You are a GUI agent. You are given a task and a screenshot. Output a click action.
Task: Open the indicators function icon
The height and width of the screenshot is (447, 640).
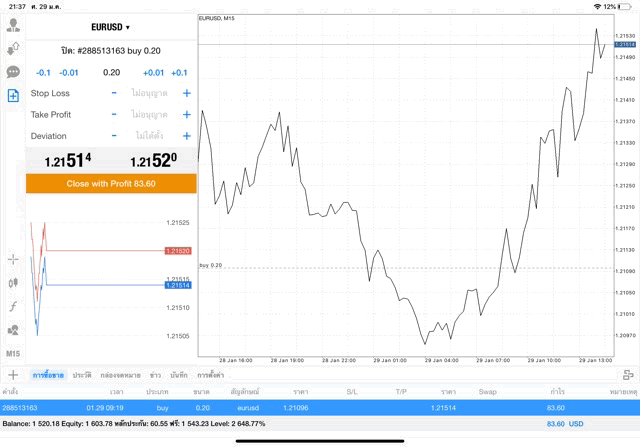pos(13,306)
